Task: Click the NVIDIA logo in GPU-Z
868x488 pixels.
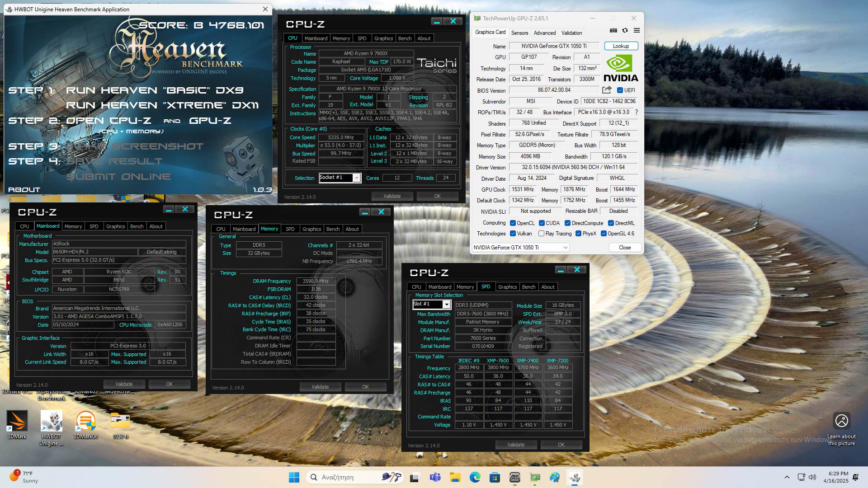Action: [621, 68]
